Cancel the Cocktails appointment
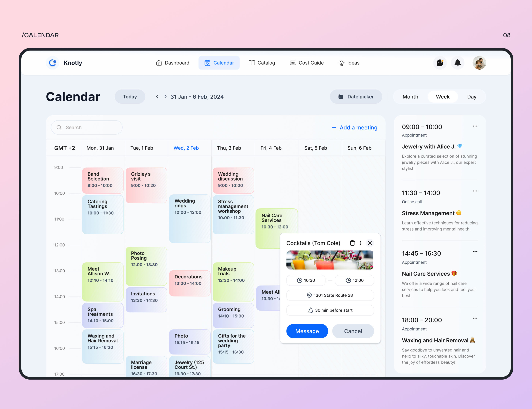Image resolution: width=532 pixels, height=409 pixels. pyautogui.click(x=353, y=331)
